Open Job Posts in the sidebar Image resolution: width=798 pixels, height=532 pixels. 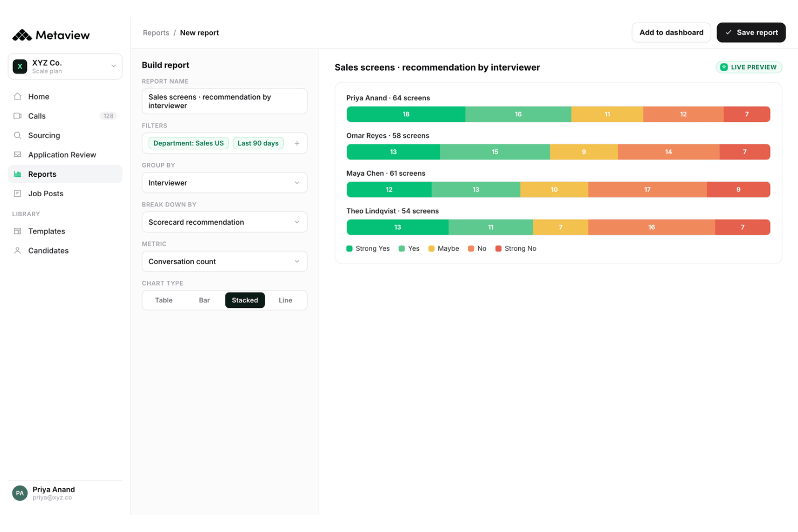(65, 194)
